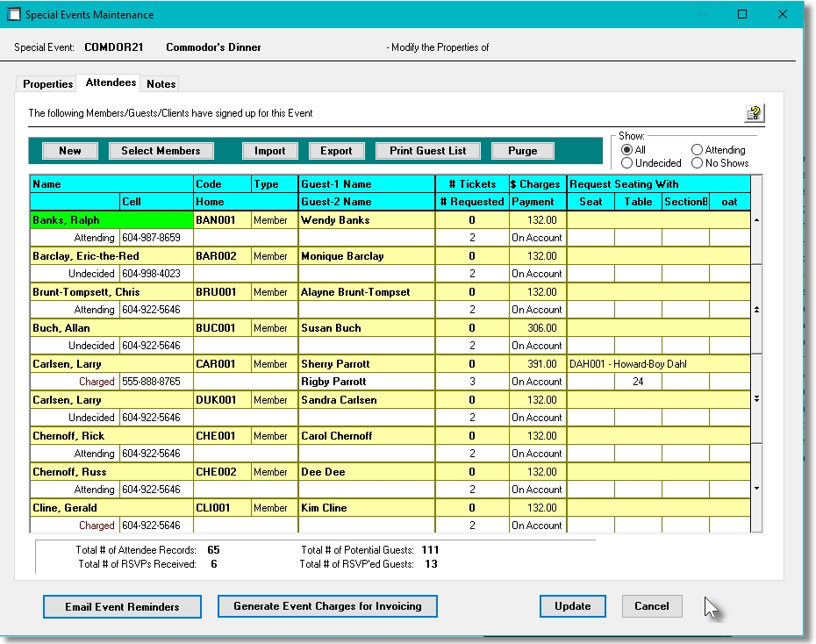Screen dimensions: 816x644
Task: Create a New attendee record
Action: point(69,150)
